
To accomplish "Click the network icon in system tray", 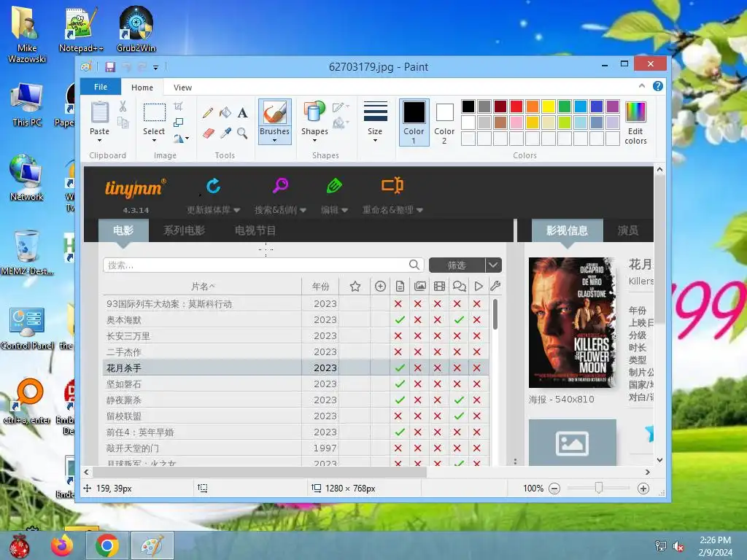I will pyautogui.click(x=661, y=546).
